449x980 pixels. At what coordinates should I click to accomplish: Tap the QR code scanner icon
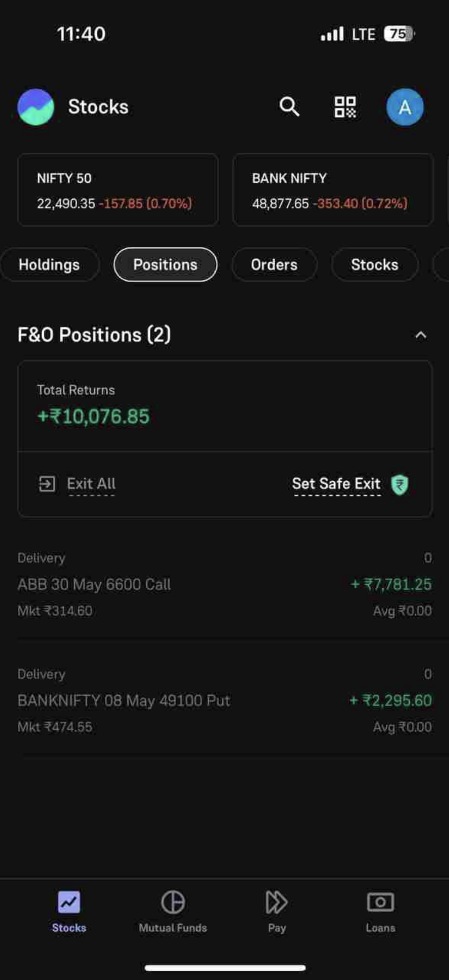click(x=345, y=107)
